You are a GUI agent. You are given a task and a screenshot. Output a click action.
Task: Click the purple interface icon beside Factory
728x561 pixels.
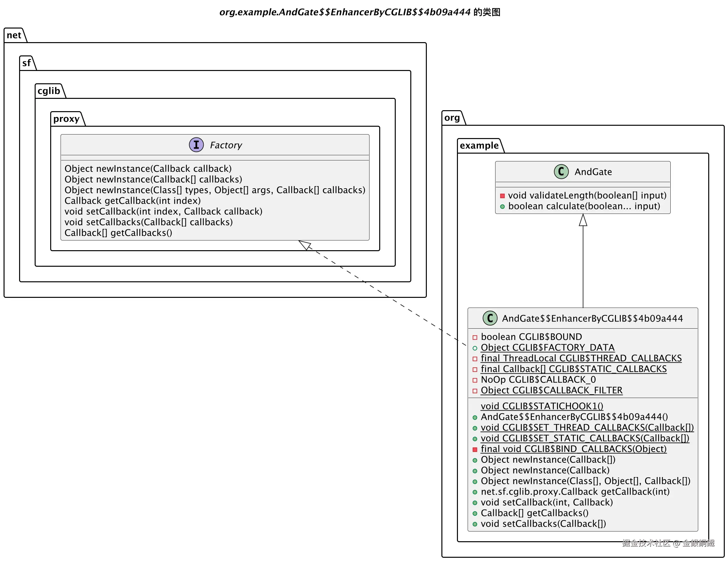[x=196, y=145]
